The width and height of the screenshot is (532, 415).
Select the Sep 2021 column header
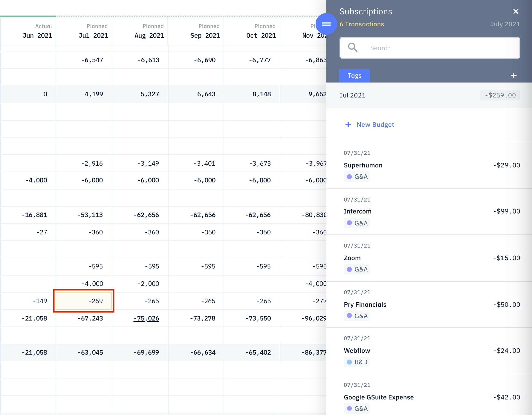pyautogui.click(x=196, y=31)
